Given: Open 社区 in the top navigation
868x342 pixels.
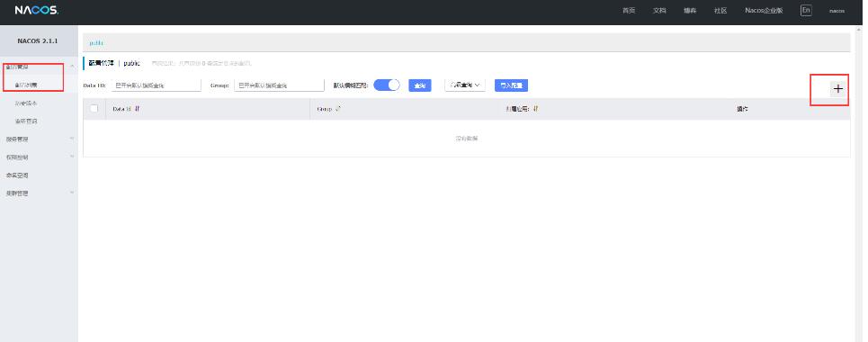Looking at the screenshot, I should coord(720,11).
